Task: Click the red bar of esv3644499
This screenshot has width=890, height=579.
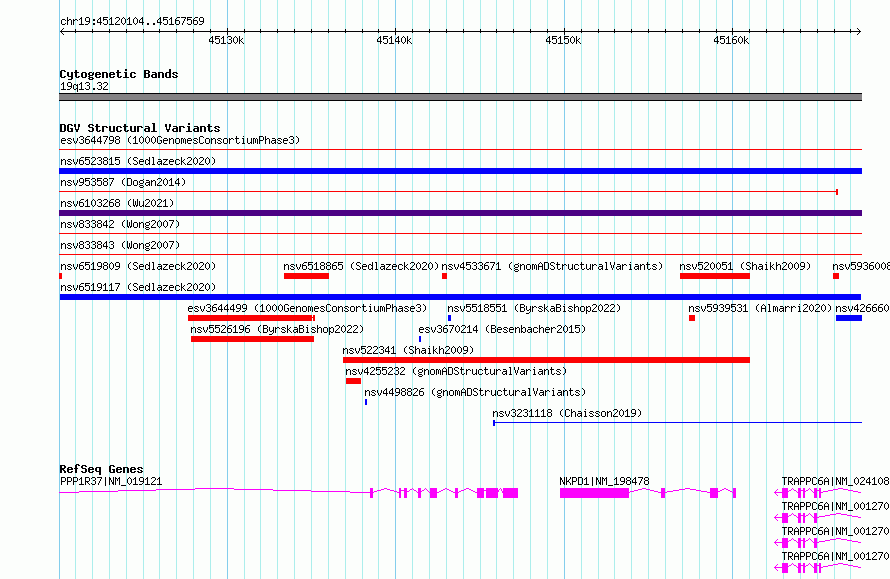Action: (251, 318)
